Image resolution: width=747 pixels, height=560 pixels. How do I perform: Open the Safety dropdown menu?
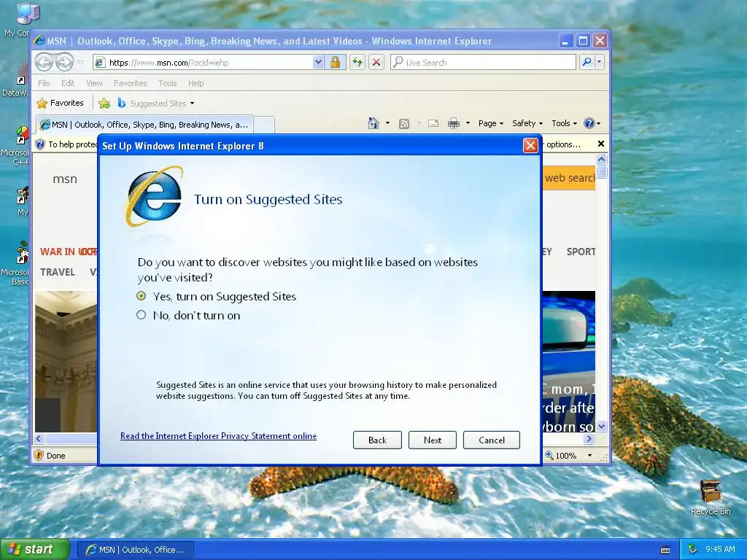tap(527, 123)
